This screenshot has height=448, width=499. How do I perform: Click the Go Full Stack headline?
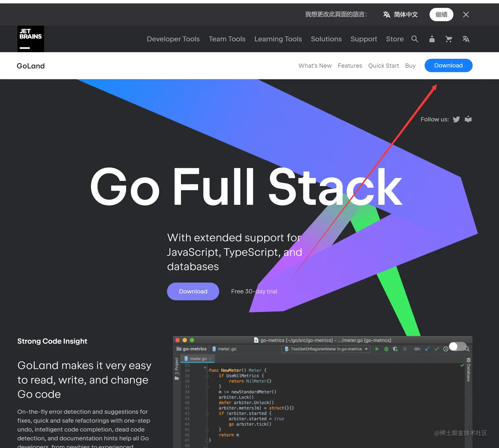(x=246, y=186)
